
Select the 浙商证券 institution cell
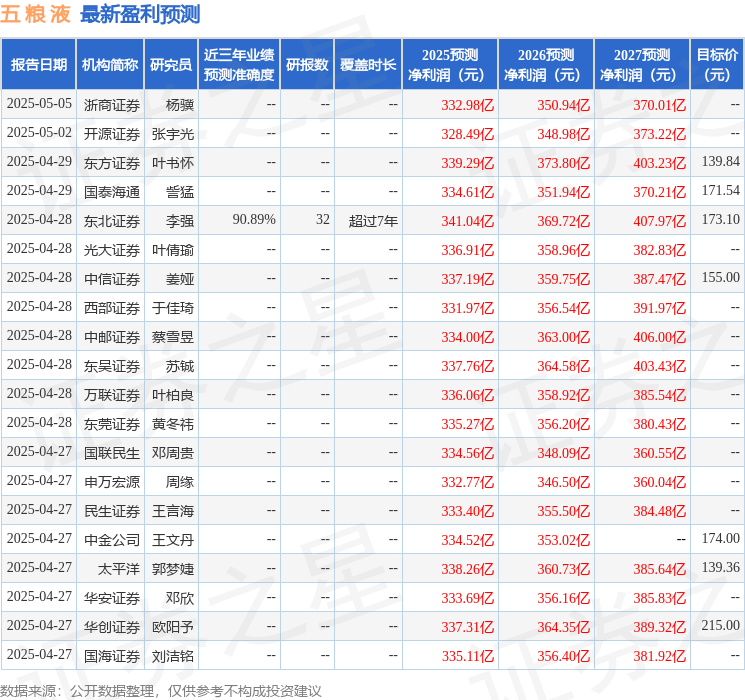[x=112, y=105]
